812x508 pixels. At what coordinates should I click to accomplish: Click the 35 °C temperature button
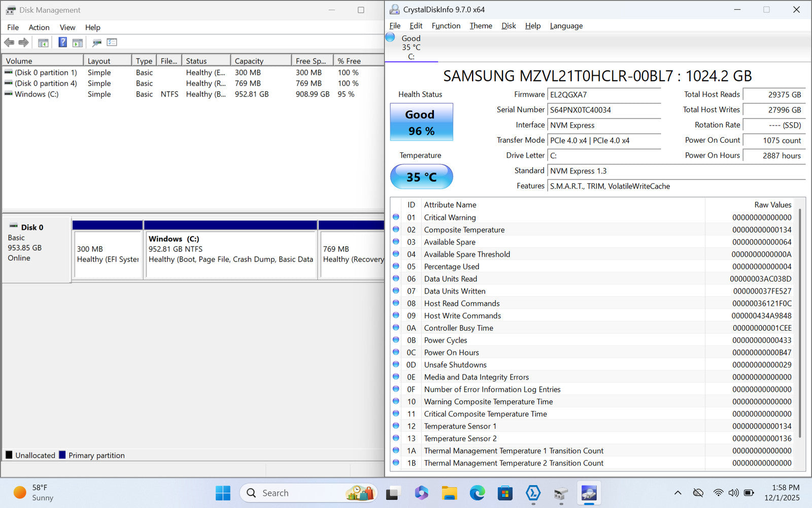(x=421, y=177)
